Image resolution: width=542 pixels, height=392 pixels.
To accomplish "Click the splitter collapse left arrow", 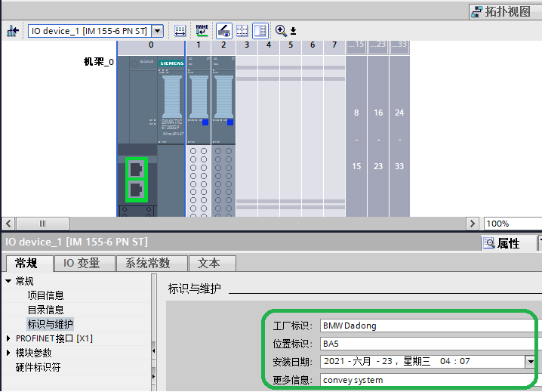I will [x=154, y=351].
